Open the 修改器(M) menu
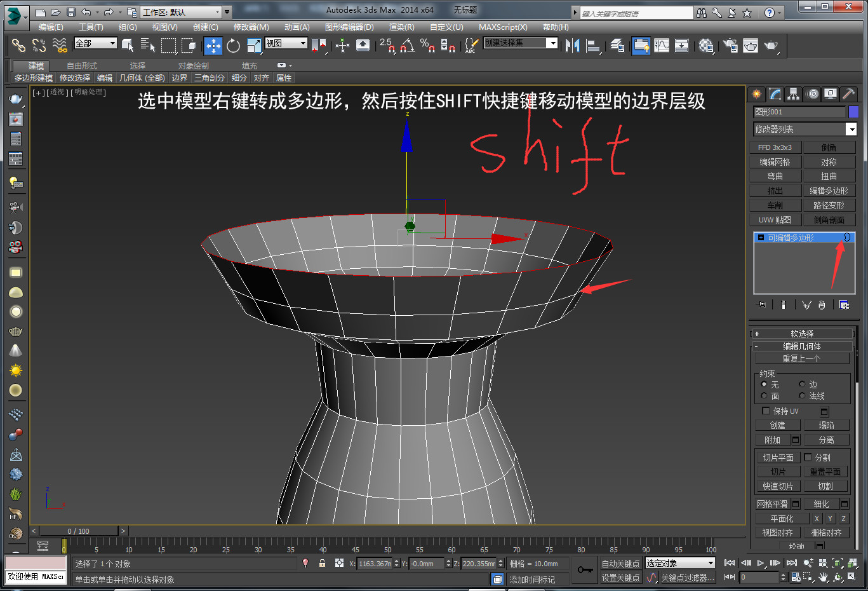Image resolution: width=868 pixels, height=591 pixels. click(x=251, y=27)
